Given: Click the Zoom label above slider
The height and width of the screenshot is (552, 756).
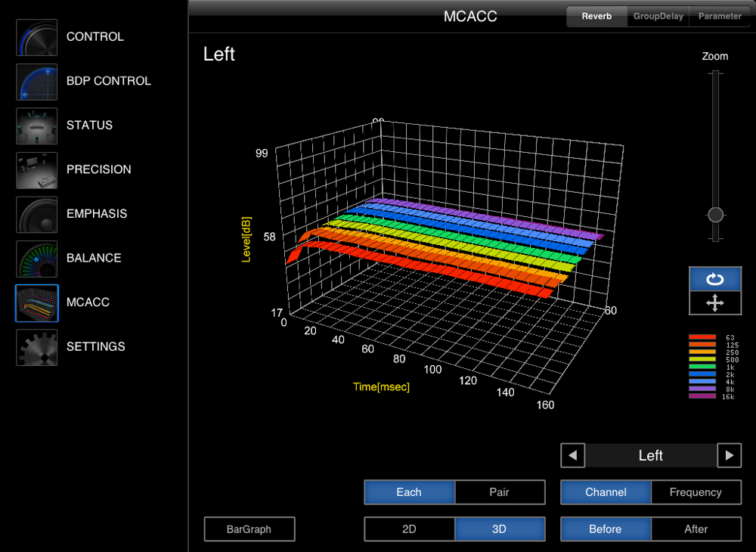Looking at the screenshot, I should (715, 57).
